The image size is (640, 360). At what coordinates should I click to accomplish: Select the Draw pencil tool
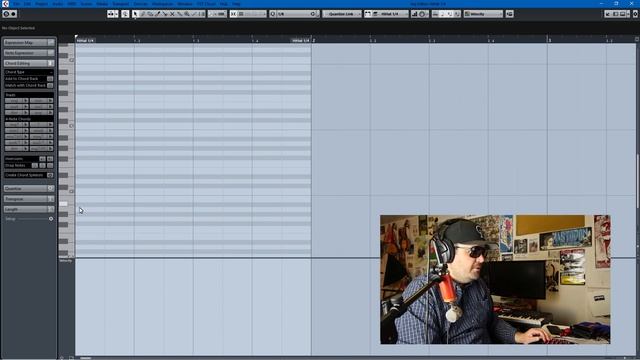142,14
